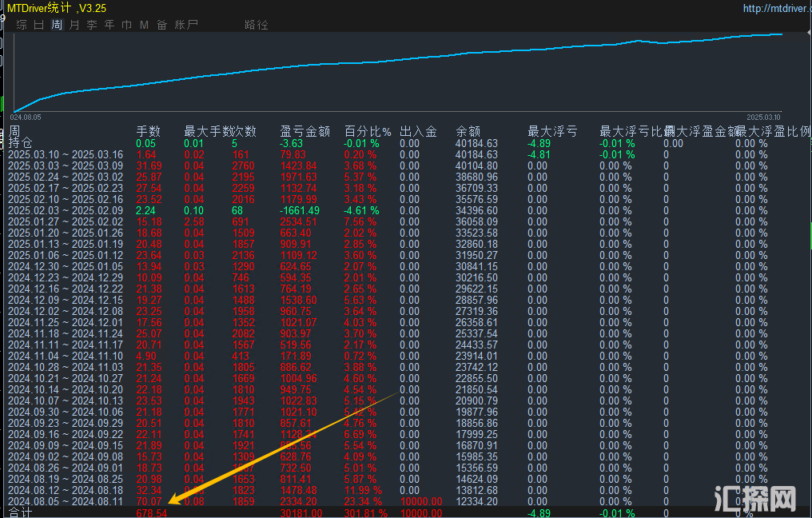812x518 pixels.
Task: Open the 备 tab
Action: click(161, 25)
